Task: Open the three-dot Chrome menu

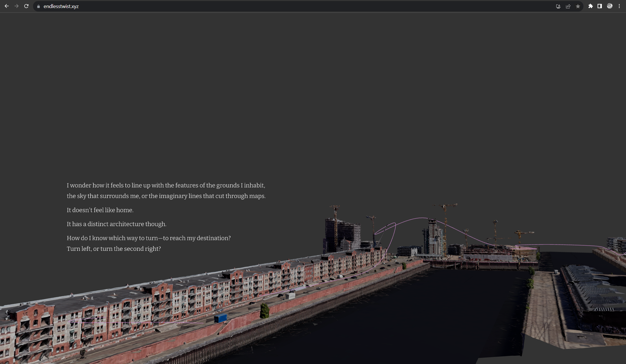Action: click(619, 6)
